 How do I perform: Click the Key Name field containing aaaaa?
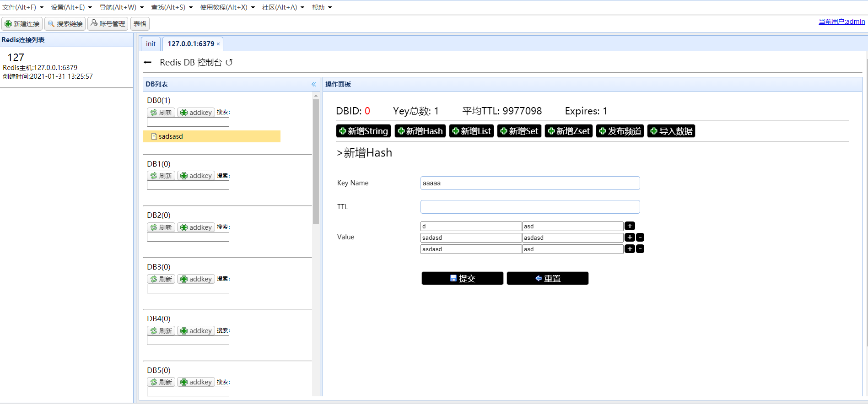click(x=530, y=183)
